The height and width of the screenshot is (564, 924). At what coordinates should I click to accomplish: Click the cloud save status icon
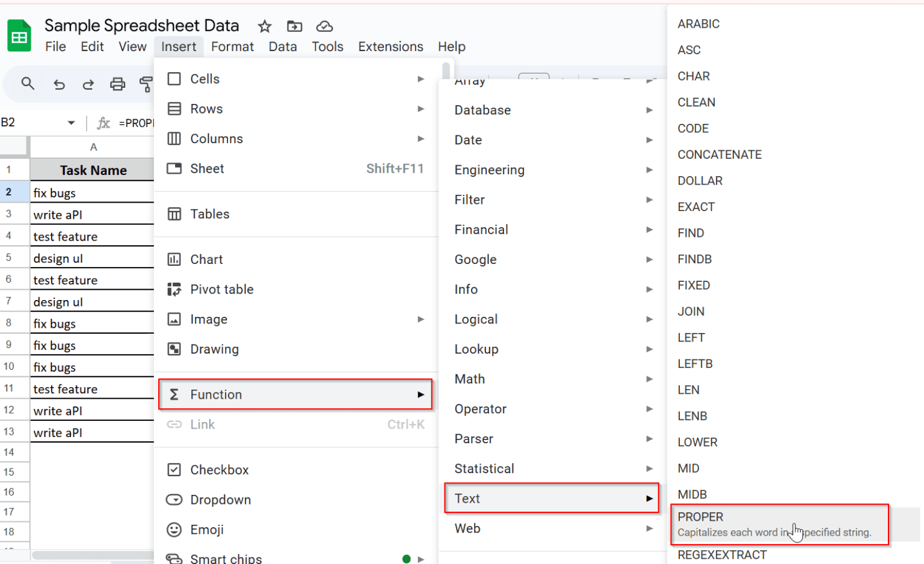[x=324, y=26]
